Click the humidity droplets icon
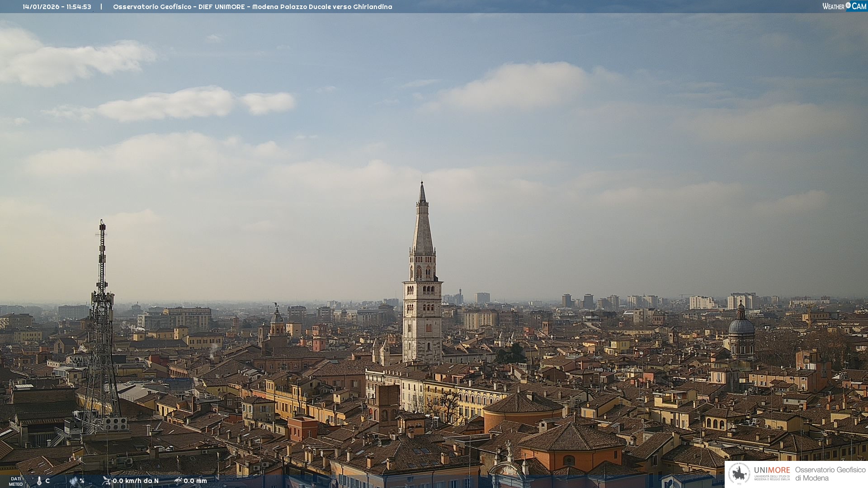The height and width of the screenshot is (488, 868). click(x=73, y=481)
